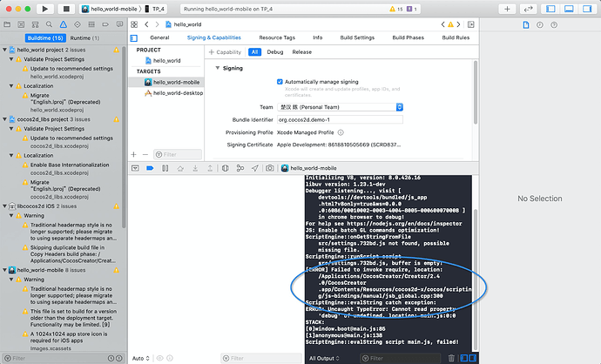Stop the running hello_world-mobile app
The width and height of the screenshot is (601, 364).
66,9
